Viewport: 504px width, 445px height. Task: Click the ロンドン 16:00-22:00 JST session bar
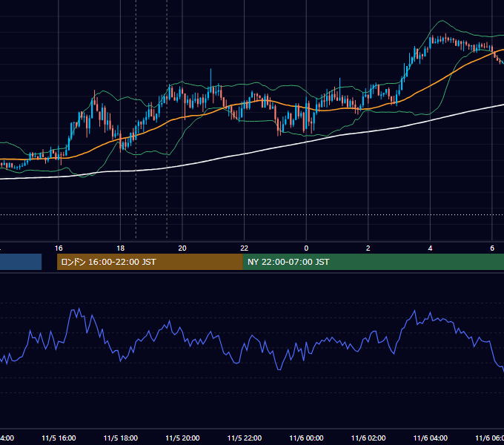(x=150, y=262)
